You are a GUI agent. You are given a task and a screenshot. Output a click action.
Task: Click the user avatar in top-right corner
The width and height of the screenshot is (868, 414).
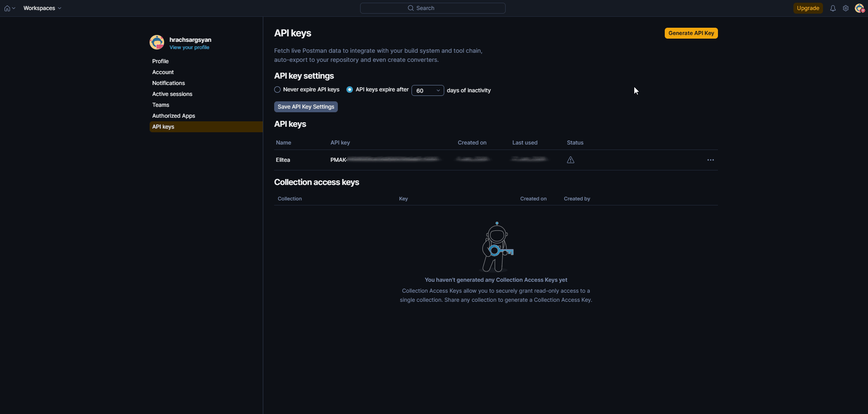coord(859,8)
